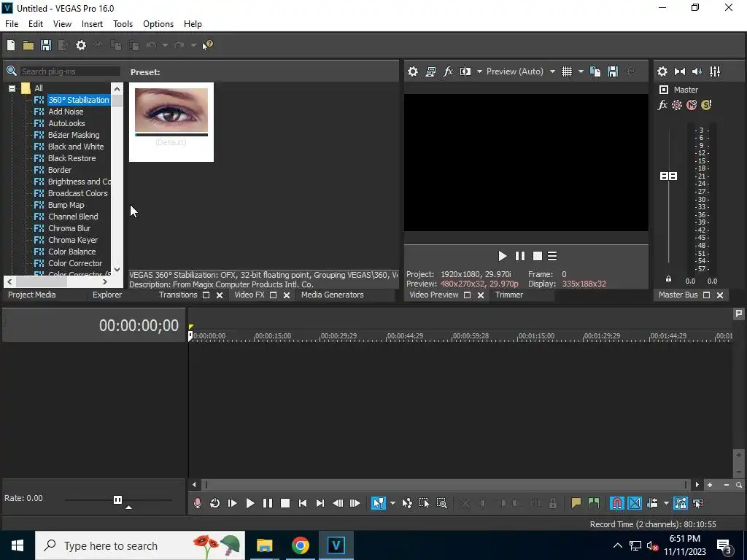The height and width of the screenshot is (560, 747).
Task: Toggle Ignore Event Grouping button
Action: (x=698, y=503)
